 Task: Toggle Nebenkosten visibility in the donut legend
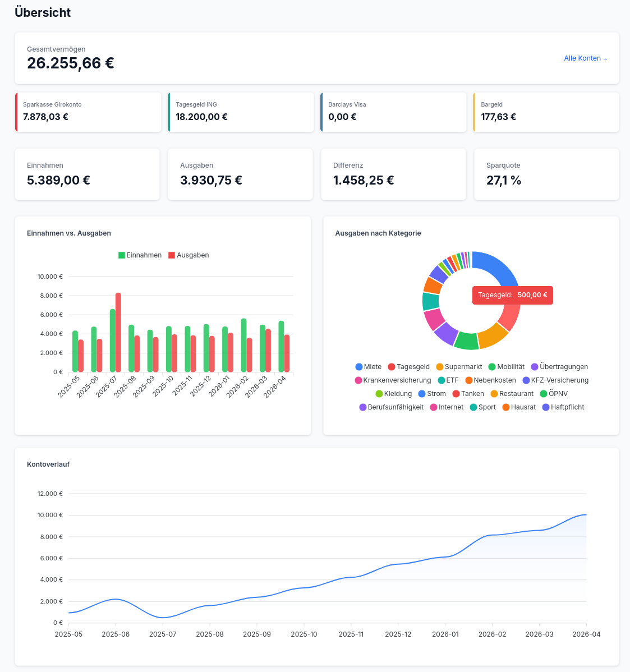coord(469,380)
